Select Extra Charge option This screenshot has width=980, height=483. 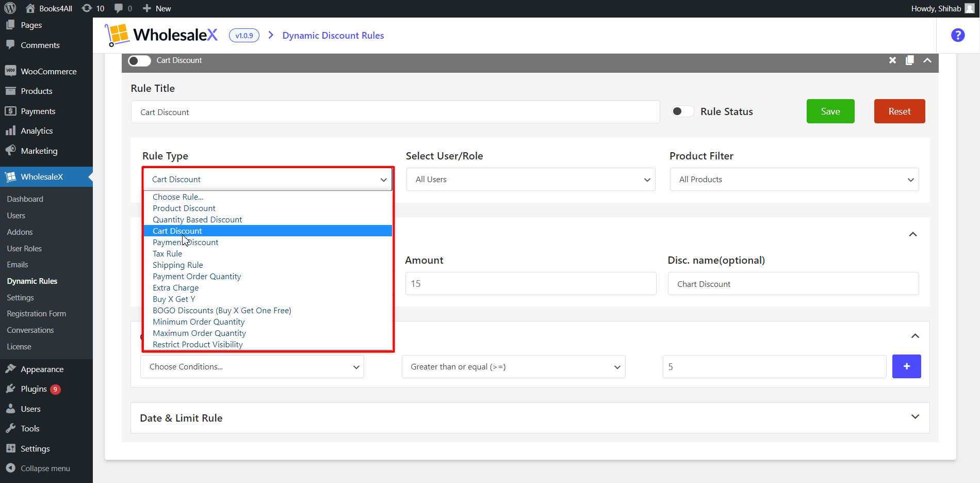click(268, 287)
